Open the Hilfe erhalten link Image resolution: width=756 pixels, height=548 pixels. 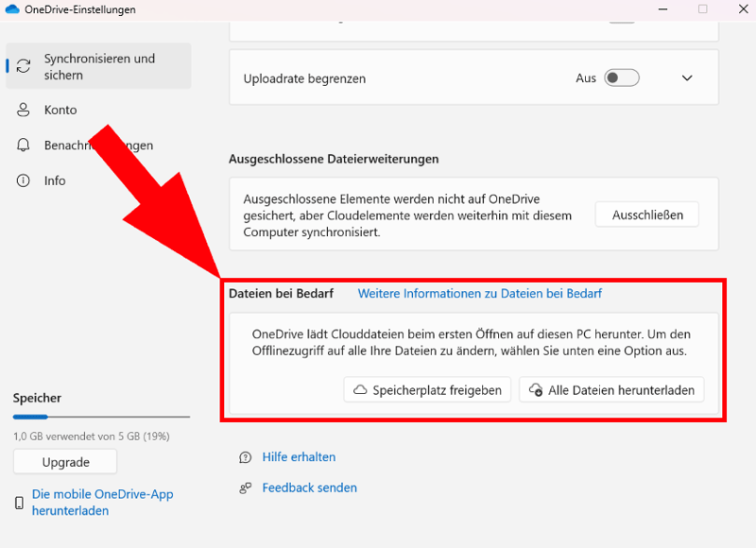(299, 457)
